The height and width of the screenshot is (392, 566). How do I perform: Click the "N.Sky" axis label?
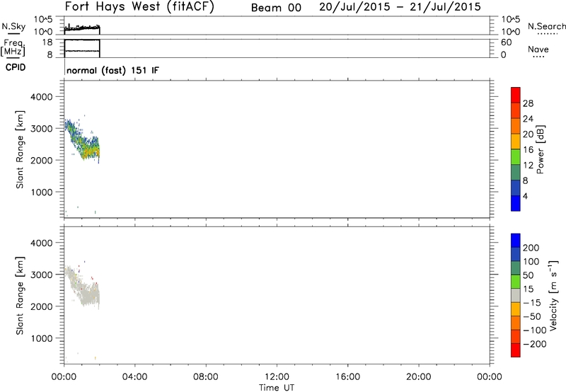pyautogui.click(x=13, y=26)
